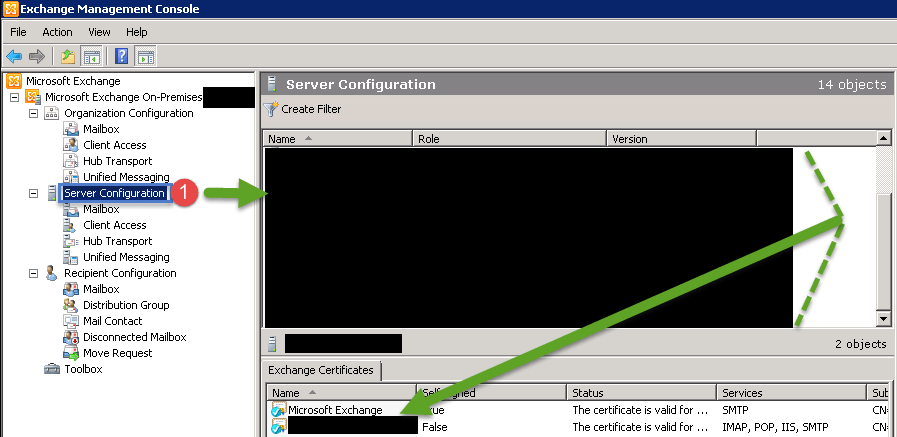The width and height of the screenshot is (897, 437).
Task: Open the Action menu
Action: click(x=57, y=32)
